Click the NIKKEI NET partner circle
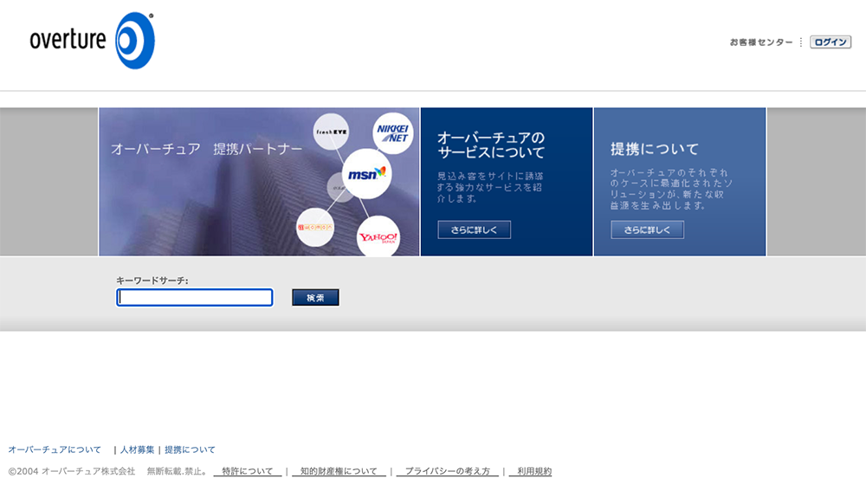Viewport: 866px width, 504px height. tap(392, 133)
